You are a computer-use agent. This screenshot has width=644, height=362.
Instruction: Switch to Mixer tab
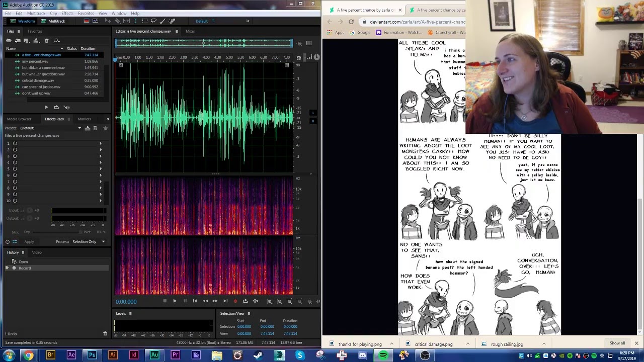point(190,31)
